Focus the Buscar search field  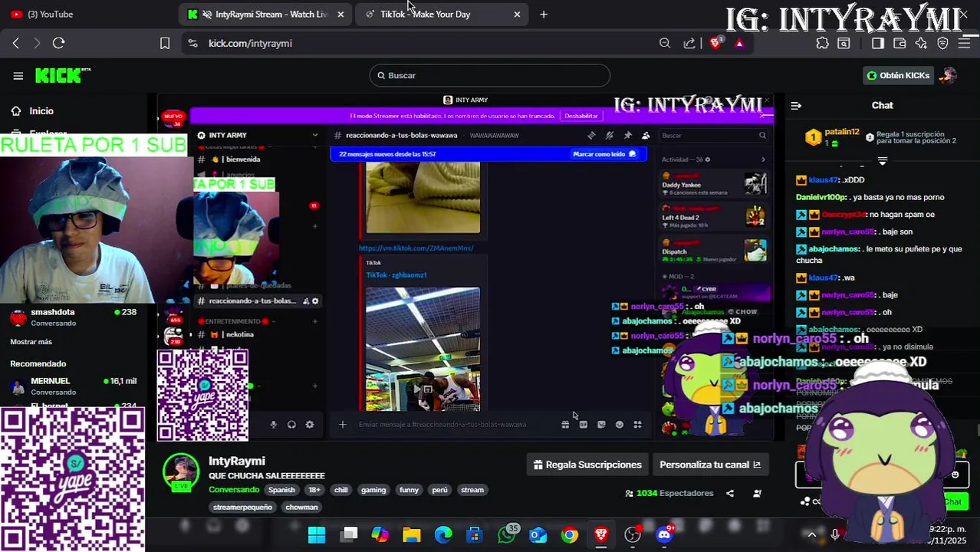490,75
